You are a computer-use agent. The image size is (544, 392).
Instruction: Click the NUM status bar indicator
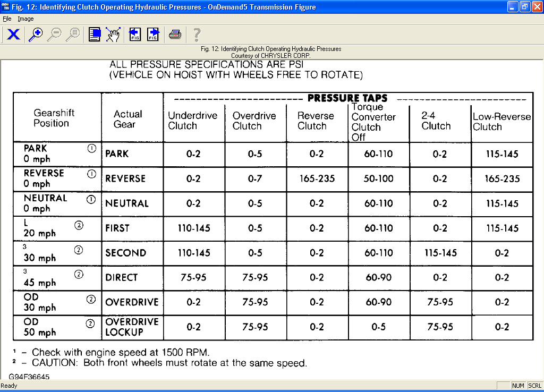coord(518,386)
